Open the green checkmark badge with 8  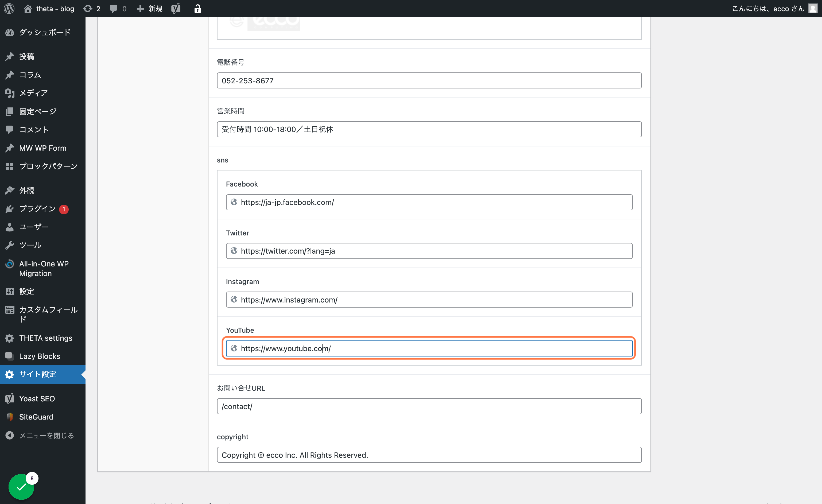(21, 487)
